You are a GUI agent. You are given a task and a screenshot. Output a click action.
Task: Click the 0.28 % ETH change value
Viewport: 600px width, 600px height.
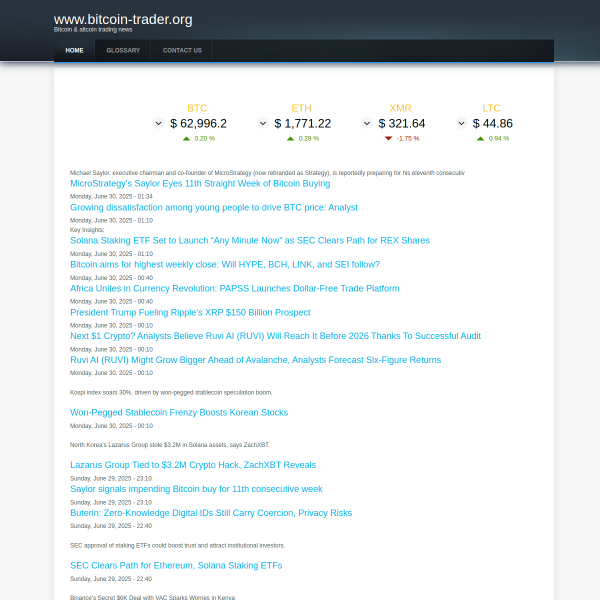click(309, 139)
